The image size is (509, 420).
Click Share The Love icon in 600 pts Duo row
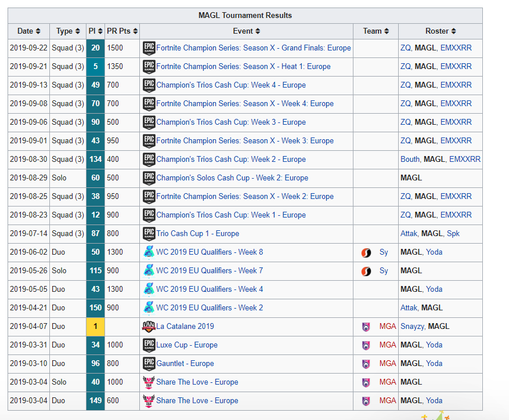coord(149,400)
